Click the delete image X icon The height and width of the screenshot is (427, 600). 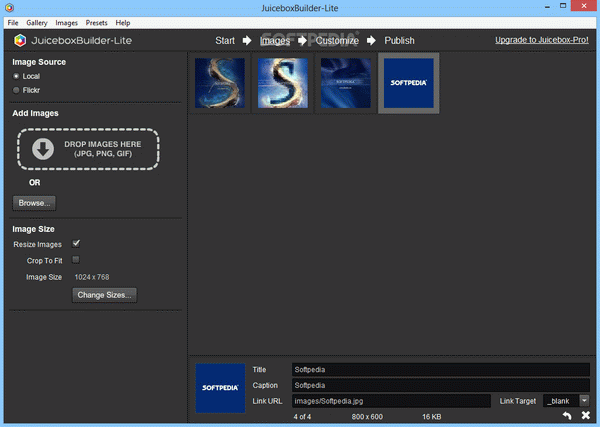pyautogui.click(x=585, y=415)
